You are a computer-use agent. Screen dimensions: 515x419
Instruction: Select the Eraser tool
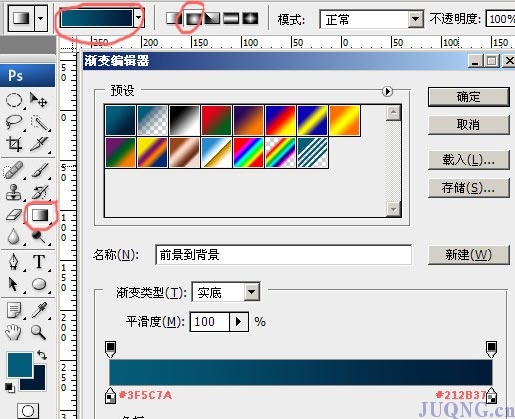point(14,215)
